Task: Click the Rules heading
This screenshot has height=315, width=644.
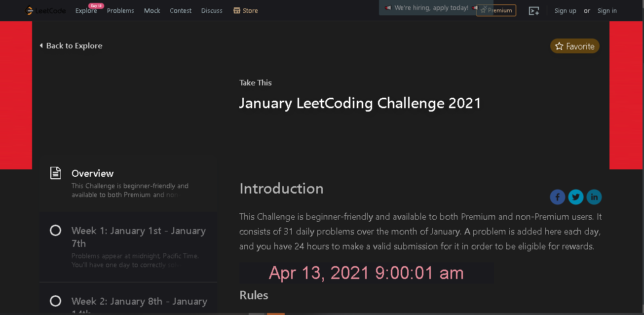Action: 254,295
